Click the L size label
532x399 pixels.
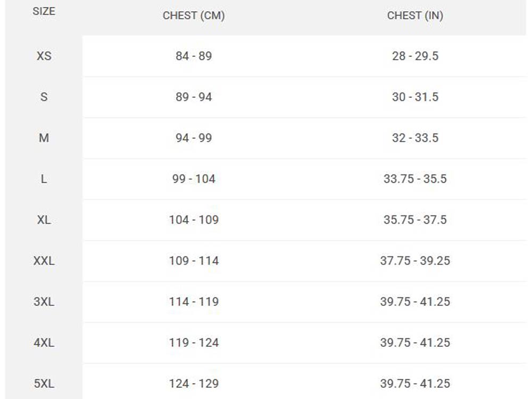[44, 179]
